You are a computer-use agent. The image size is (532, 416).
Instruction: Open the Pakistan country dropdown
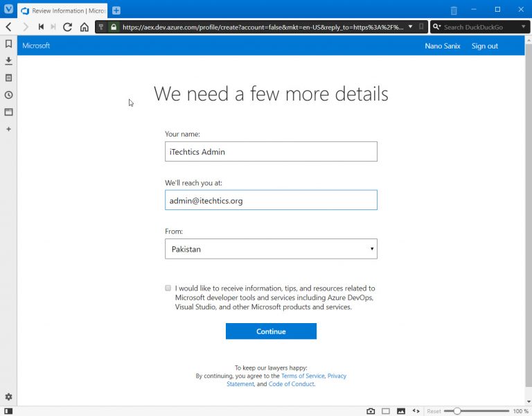coord(271,249)
